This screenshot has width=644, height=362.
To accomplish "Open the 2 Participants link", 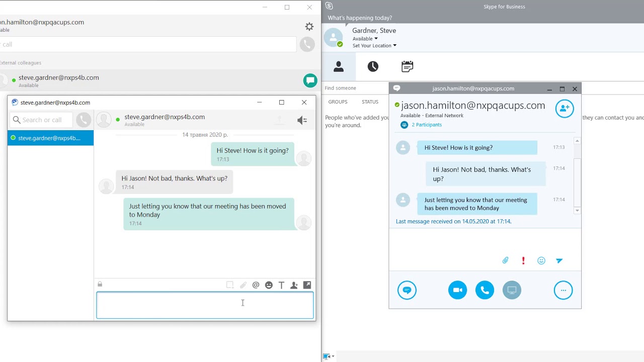I will pos(427,125).
